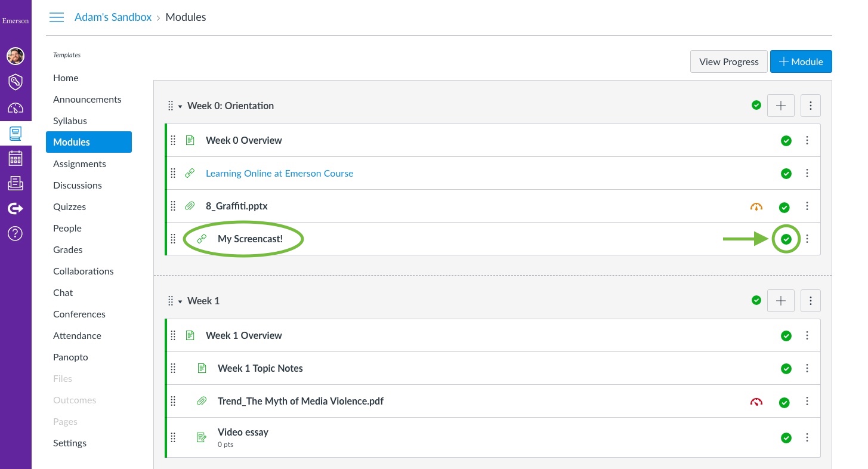Open Learning Online at Emerson Course link
Image resolution: width=868 pixels, height=469 pixels.
coord(279,173)
